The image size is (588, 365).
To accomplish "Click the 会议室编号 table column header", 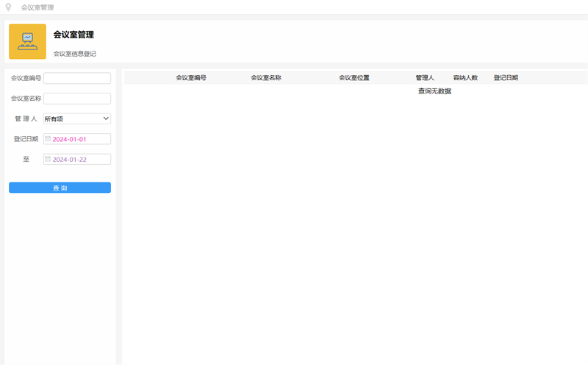I will (191, 77).
